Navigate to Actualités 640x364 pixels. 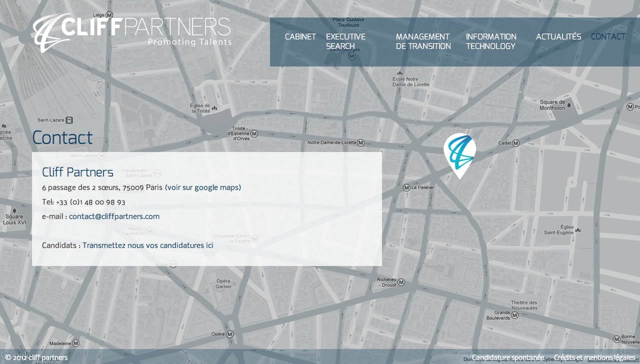click(x=558, y=36)
